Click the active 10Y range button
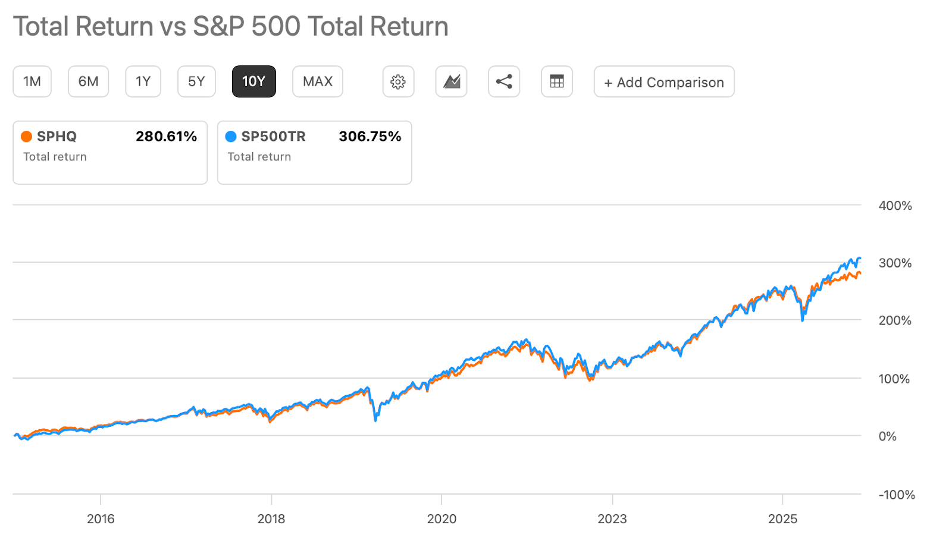 tap(253, 81)
